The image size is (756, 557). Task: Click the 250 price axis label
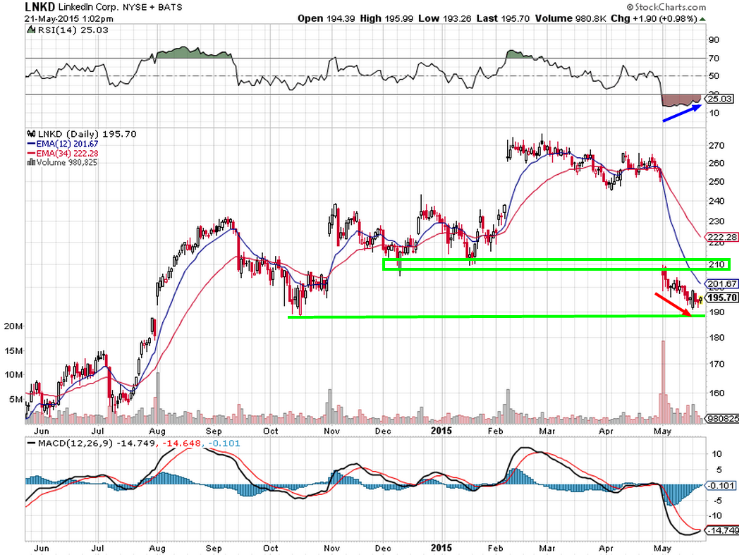click(717, 182)
